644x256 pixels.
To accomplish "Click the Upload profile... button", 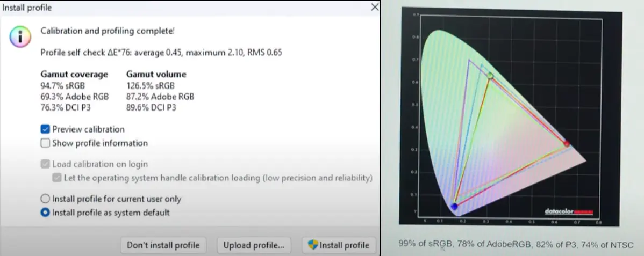I will click(x=254, y=245).
